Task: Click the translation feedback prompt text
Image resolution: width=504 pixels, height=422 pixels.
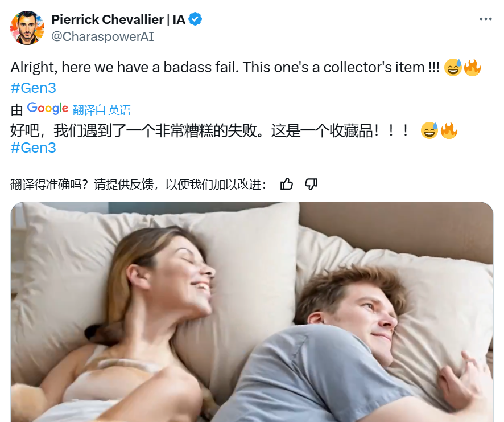Action: [139, 185]
